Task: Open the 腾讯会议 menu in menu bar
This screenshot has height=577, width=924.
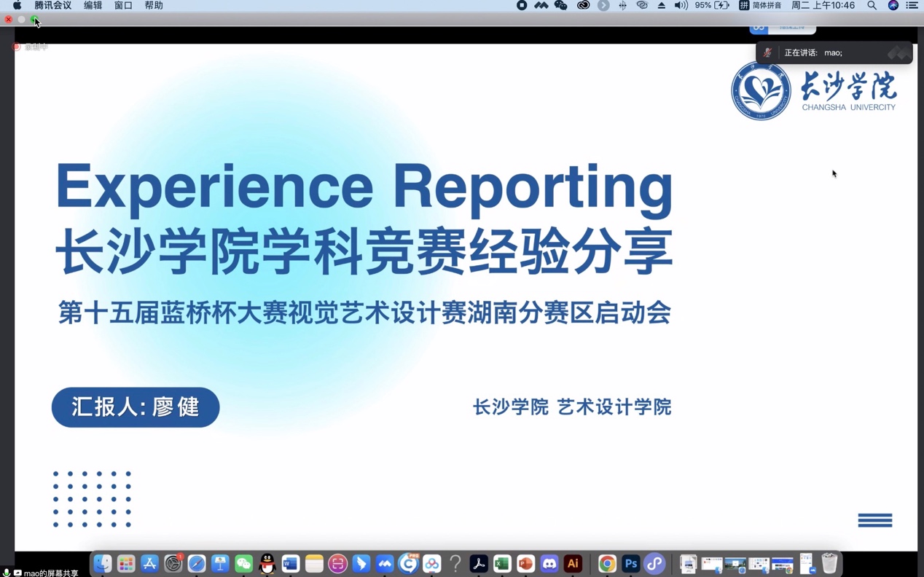Action: point(52,5)
